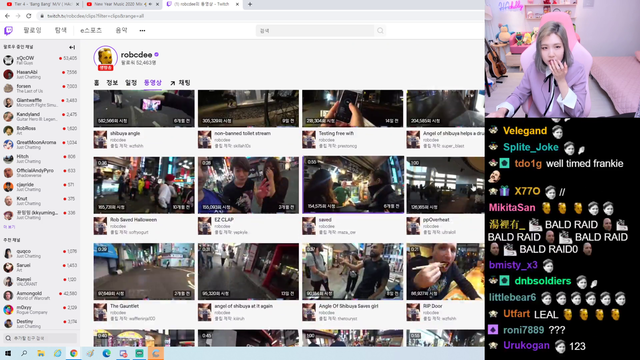The height and width of the screenshot is (360, 640).
Task: Open Microsoft Edge from taskbar
Action: 107,353
